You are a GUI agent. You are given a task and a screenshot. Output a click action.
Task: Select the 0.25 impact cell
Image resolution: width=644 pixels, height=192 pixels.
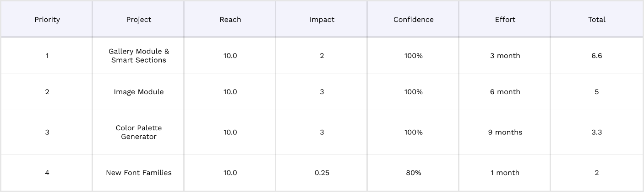pyautogui.click(x=322, y=173)
